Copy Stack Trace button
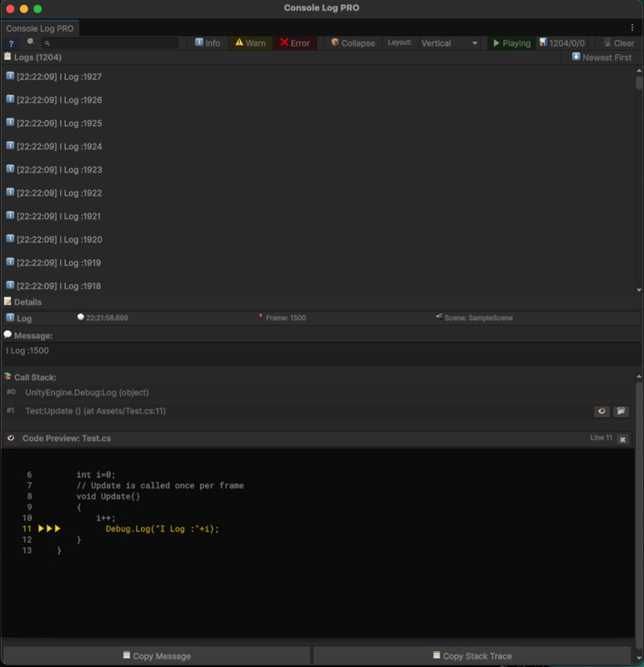The width and height of the screenshot is (644, 667). pyautogui.click(x=472, y=656)
